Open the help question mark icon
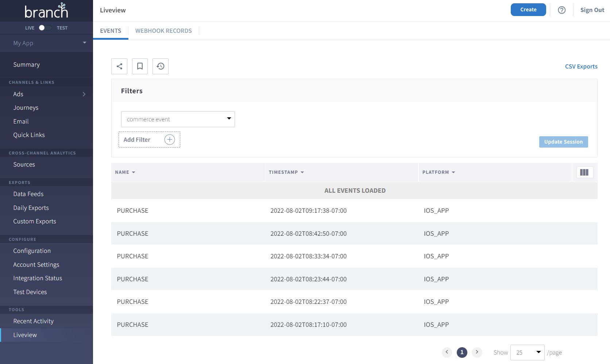610x364 pixels. tap(562, 10)
